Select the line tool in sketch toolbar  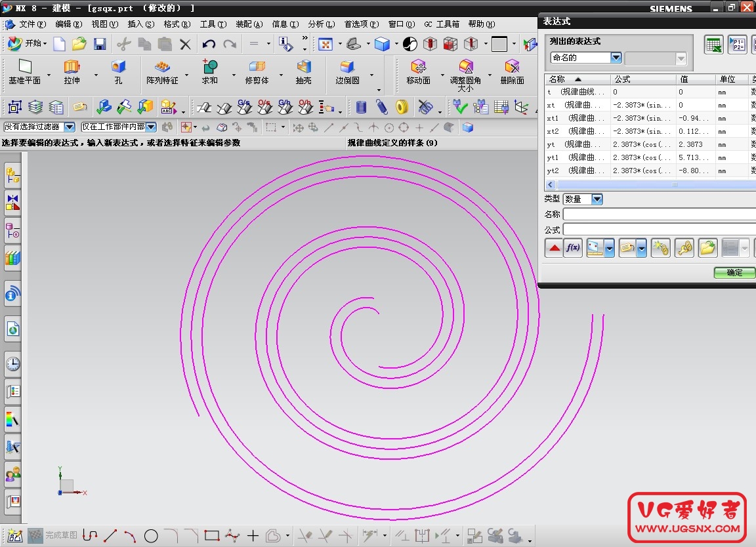(x=110, y=535)
